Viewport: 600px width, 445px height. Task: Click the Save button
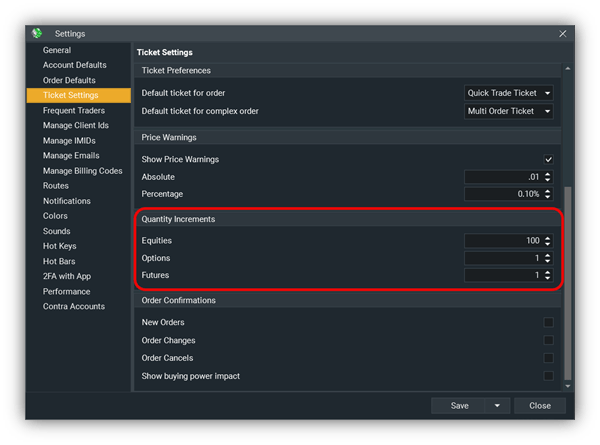[459, 405]
